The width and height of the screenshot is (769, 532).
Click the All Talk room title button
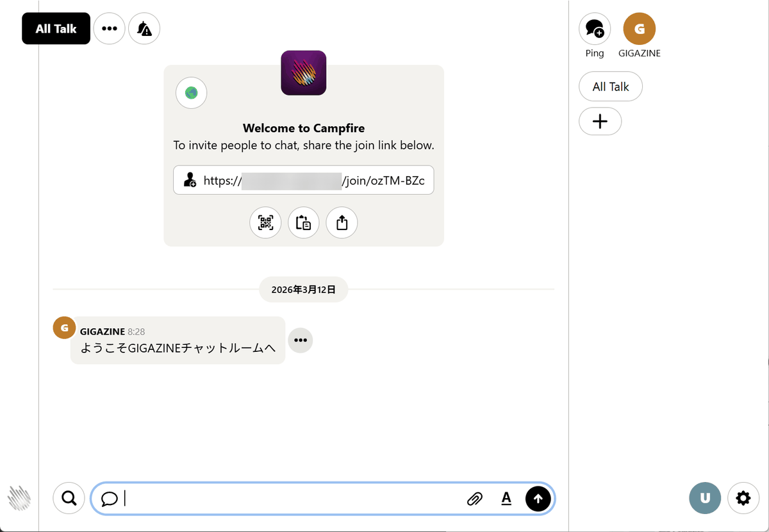coord(56,29)
